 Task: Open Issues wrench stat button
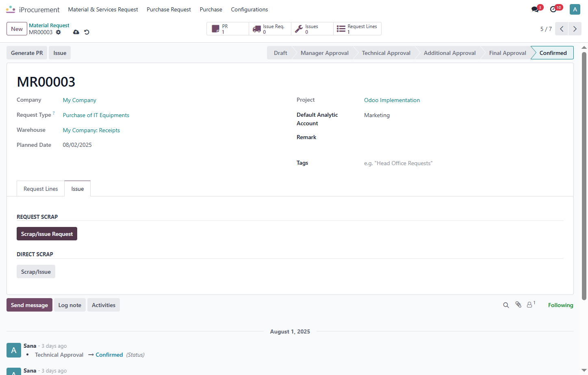coord(312,29)
